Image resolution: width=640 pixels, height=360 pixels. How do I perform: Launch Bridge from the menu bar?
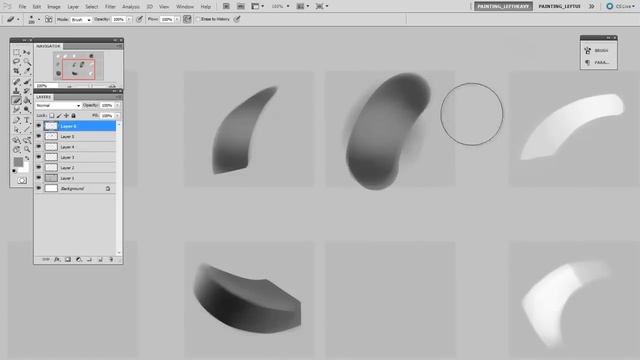click(x=226, y=7)
